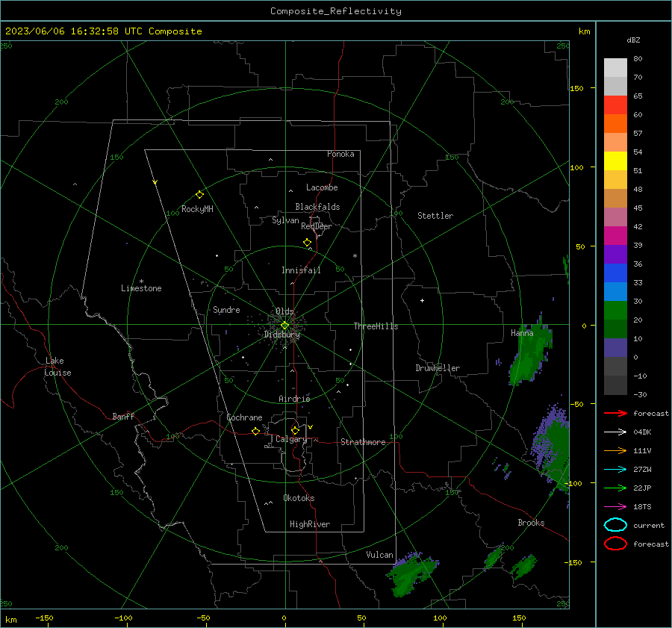The width and height of the screenshot is (672, 628).
Task: Click the red forecast ellipse legend icon
Action: pyautogui.click(x=615, y=544)
